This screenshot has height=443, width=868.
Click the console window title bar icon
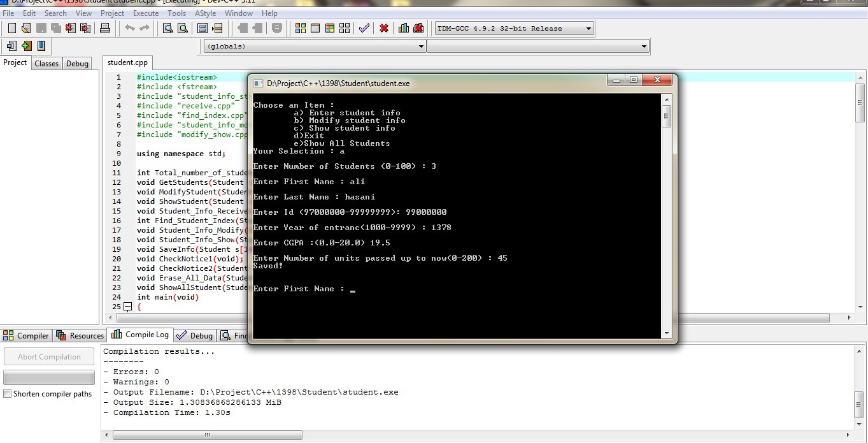(258, 84)
